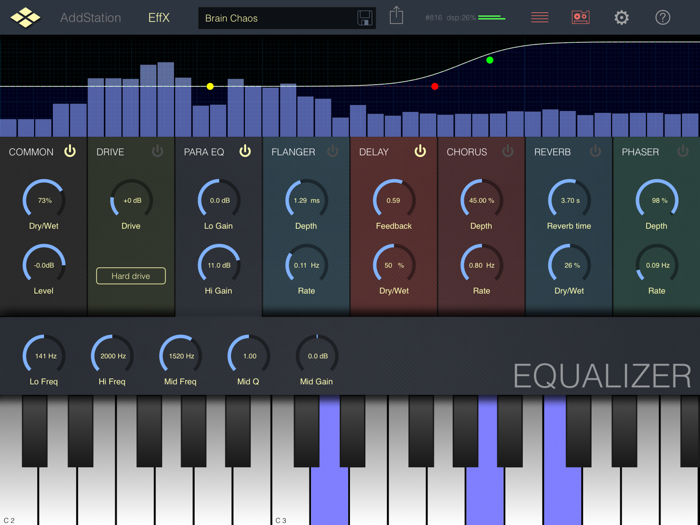Toggle DELAY effect power
The image size is (700, 525).
[x=420, y=151]
